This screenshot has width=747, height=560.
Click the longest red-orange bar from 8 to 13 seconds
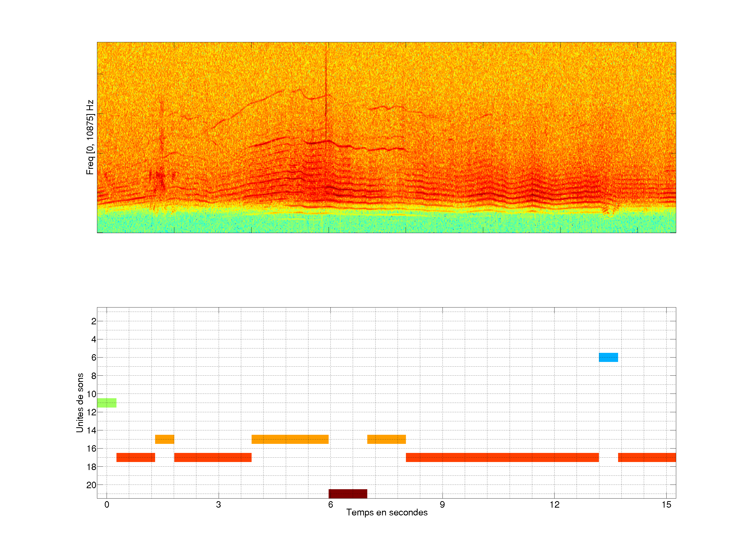502,457
